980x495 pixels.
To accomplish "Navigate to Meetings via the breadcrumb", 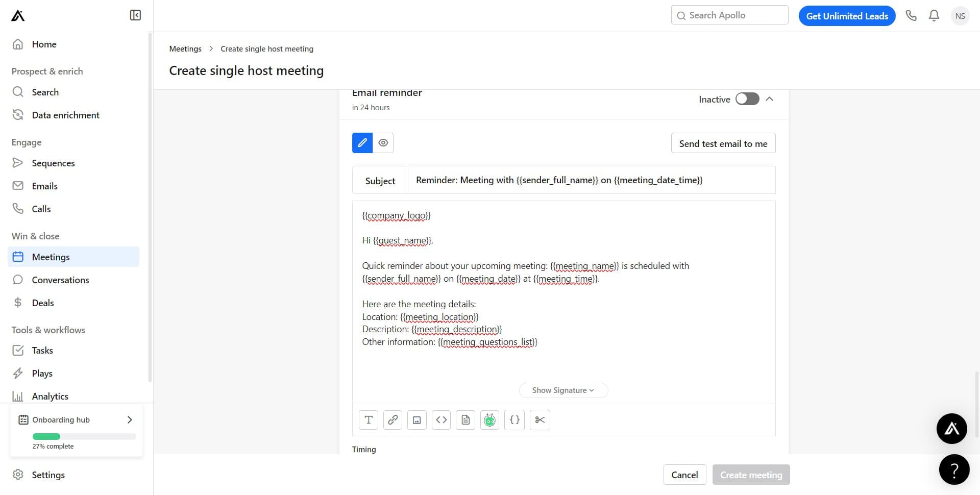I will coord(185,48).
